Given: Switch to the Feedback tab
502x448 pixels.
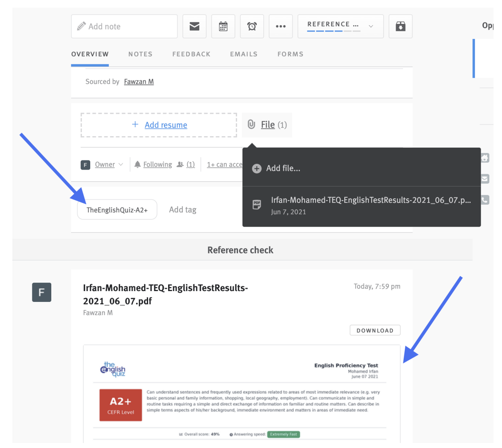Looking at the screenshot, I should pyautogui.click(x=191, y=54).
